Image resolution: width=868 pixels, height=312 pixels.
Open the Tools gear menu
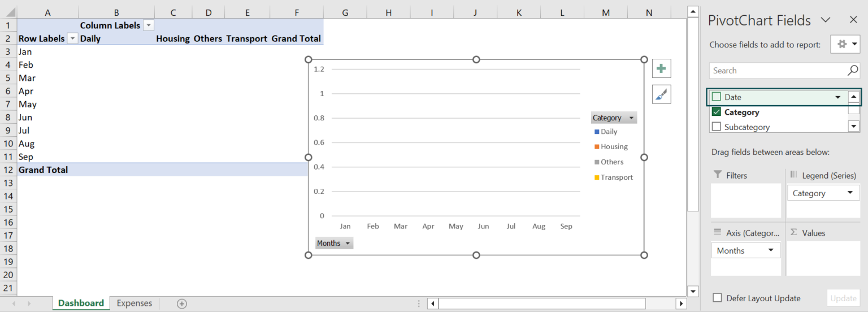click(x=845, y=44)
